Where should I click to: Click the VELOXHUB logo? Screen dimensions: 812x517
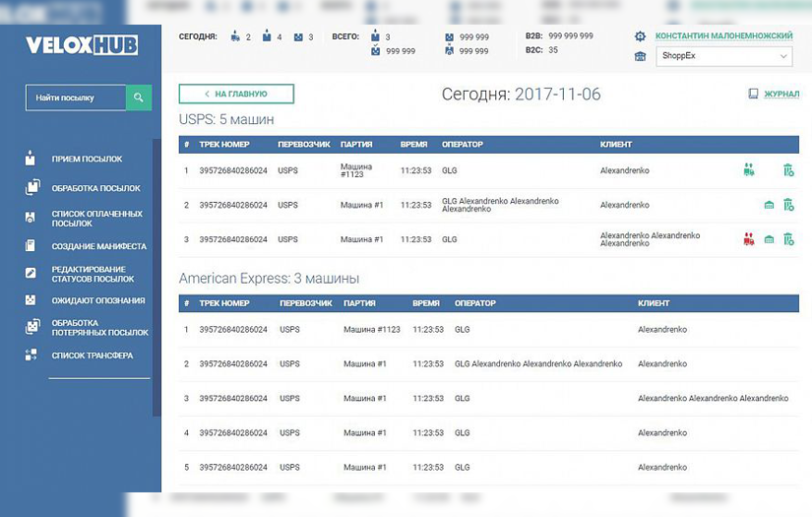pos(82,45)
